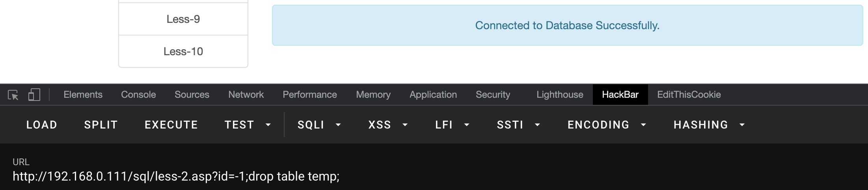Open the Less-9 lesson link

[x=183, y=19]
